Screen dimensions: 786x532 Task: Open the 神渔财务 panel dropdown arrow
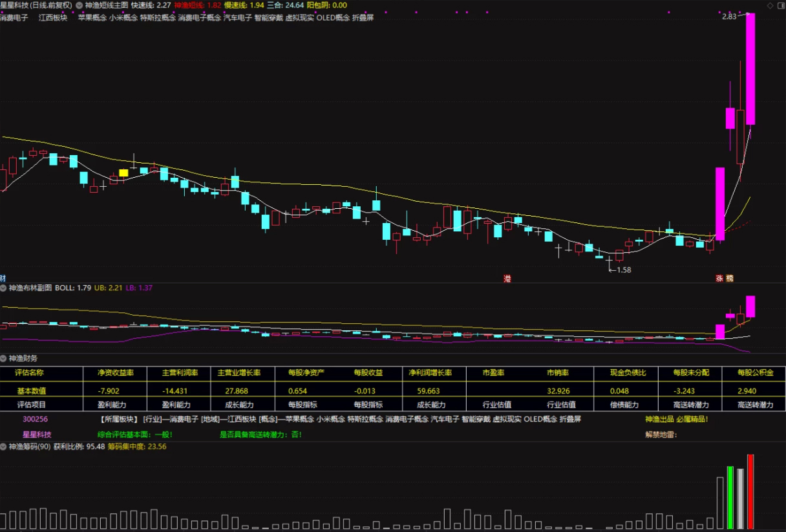[3, 358]
